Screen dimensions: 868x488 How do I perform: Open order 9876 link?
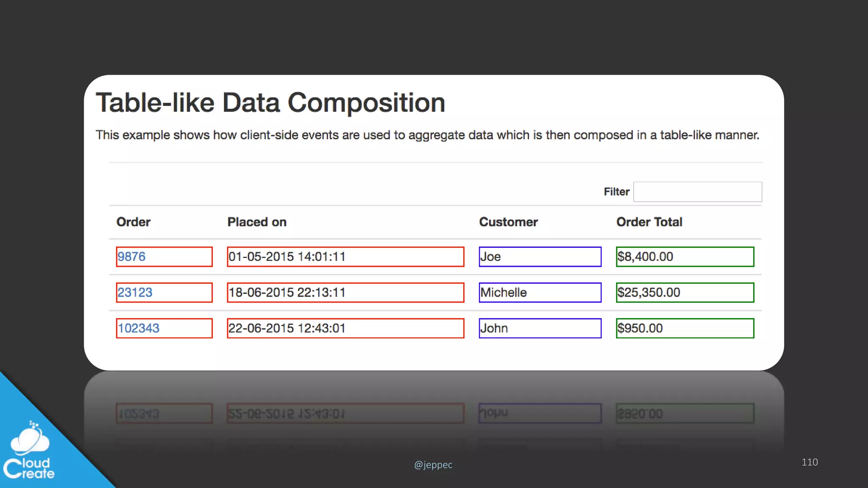131,257
